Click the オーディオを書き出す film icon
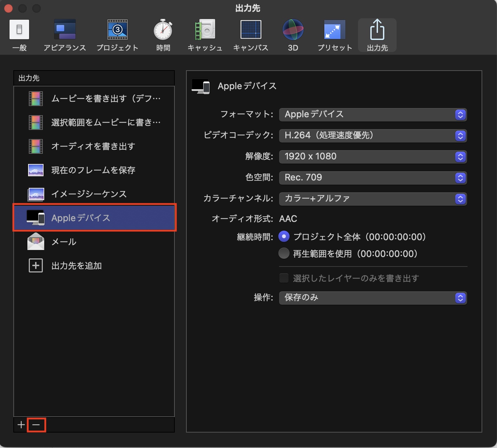Viewport: 497px width, 448px height. tap(36, 146)
